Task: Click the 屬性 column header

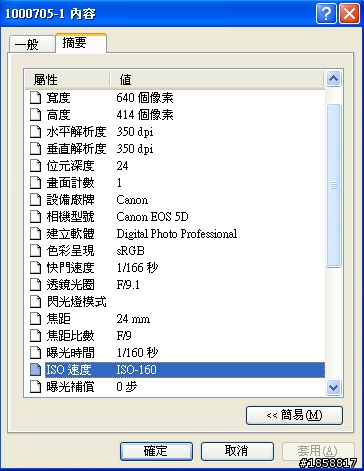Action: (67, 80)
